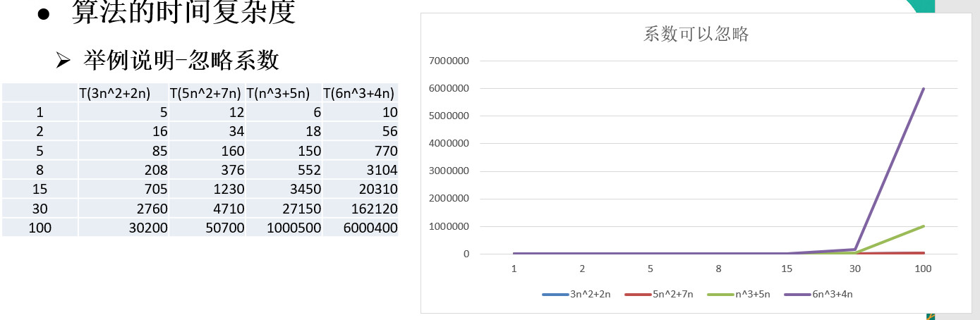Click the green legend marker for n^3+5n

coord(720,294)
